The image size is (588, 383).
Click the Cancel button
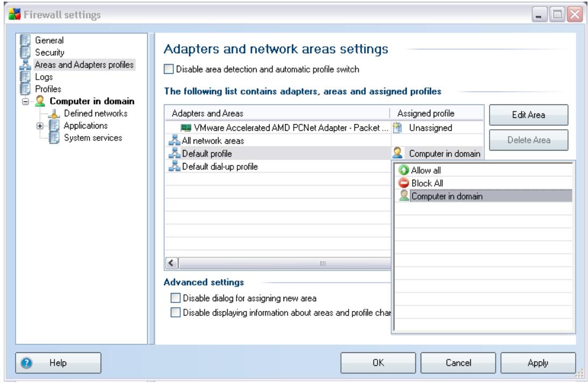point(458,363)
